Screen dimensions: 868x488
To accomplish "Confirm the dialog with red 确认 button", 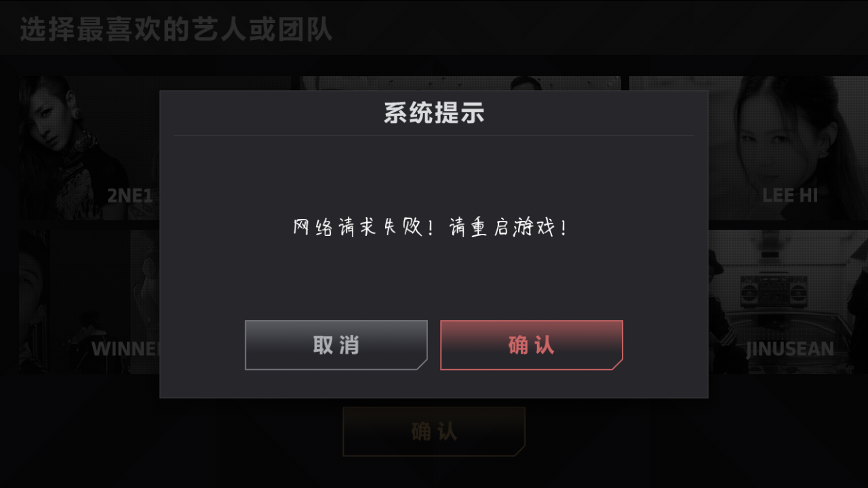I will pos(531,345).
